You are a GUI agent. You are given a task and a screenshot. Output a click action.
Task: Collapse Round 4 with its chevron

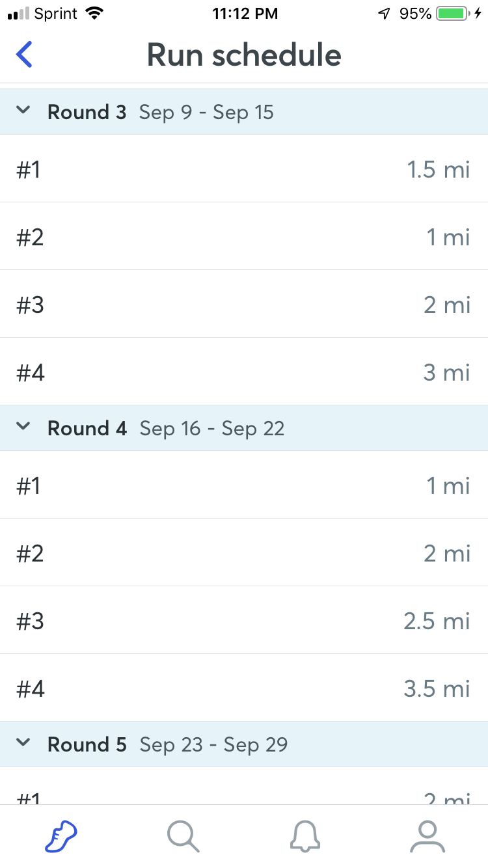click(x=23, y=427)
